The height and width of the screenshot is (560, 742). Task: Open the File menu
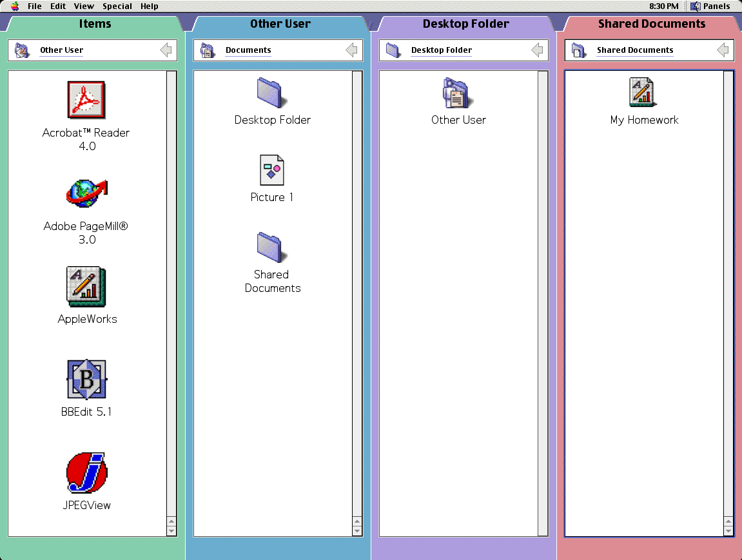tap(35, 6)
